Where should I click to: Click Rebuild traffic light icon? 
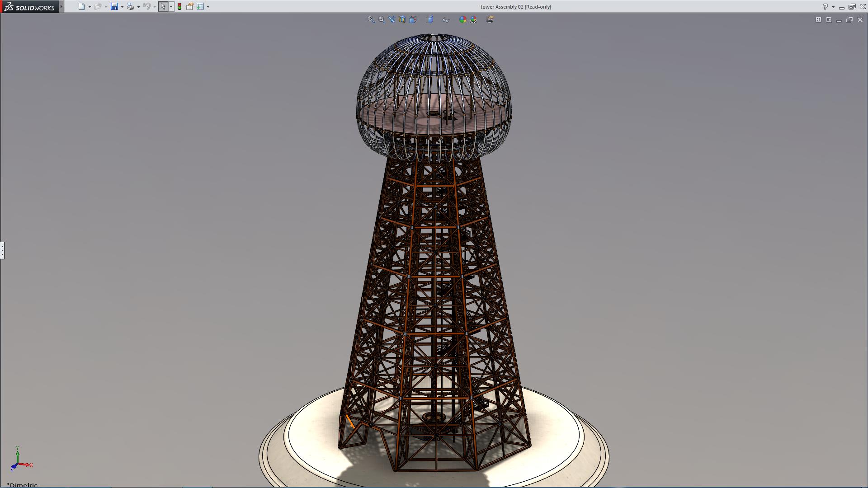179,7
